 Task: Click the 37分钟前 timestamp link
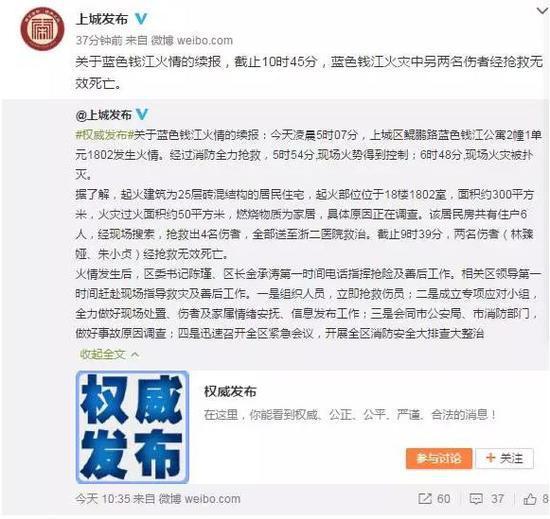(x=99, y=40)
